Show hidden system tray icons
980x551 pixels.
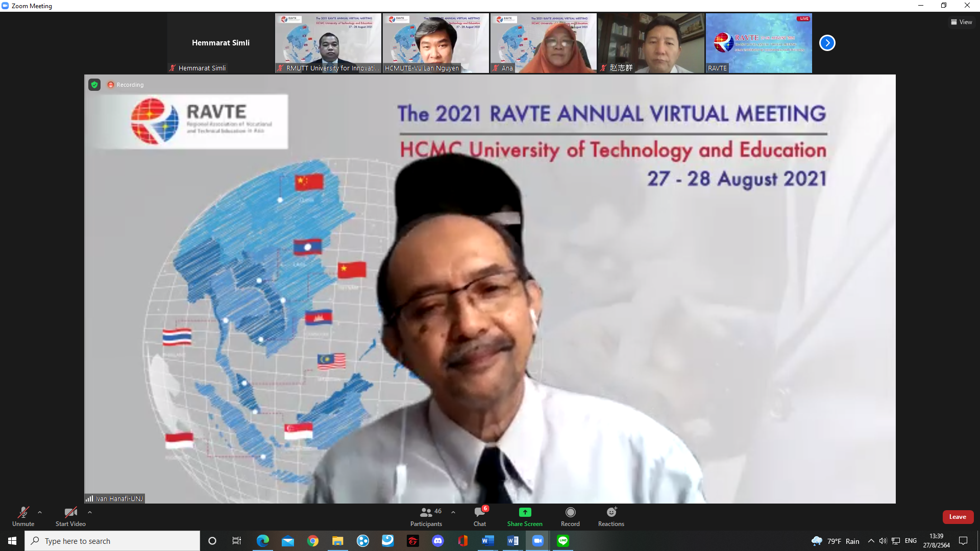coord(871,541)
